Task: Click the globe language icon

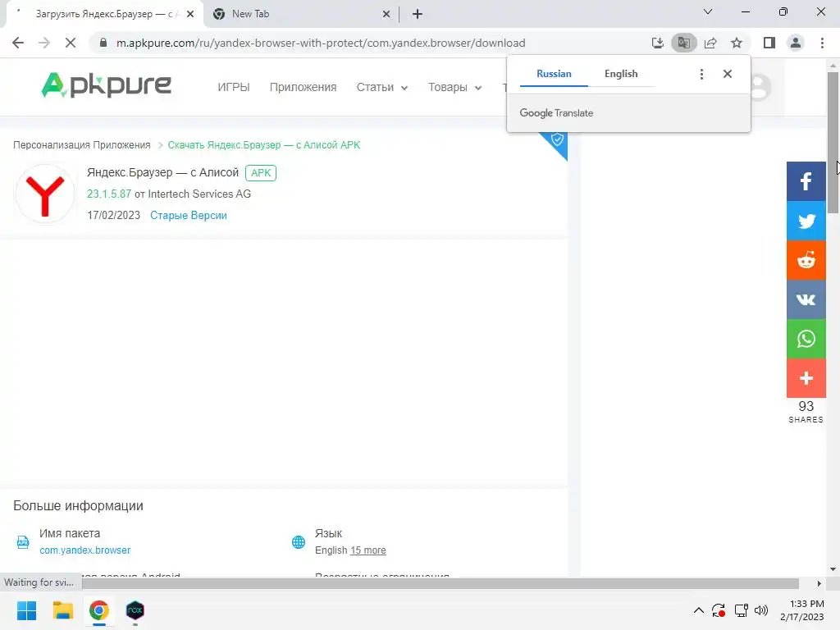Action: tap(299, 542)
